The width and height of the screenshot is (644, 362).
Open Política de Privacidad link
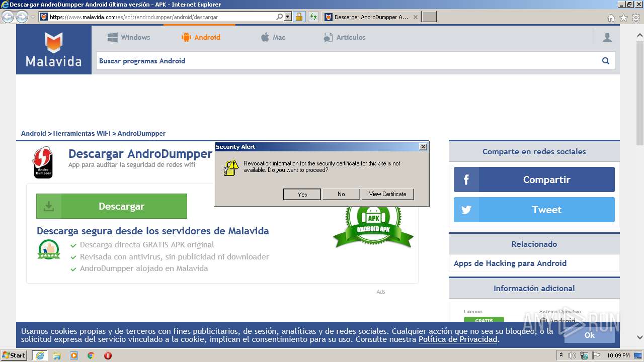(458, 339)
